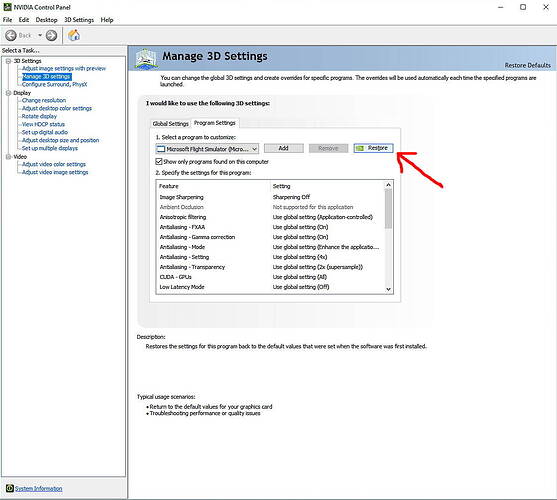
Task: Click the Setting column header
Action: 328,186
